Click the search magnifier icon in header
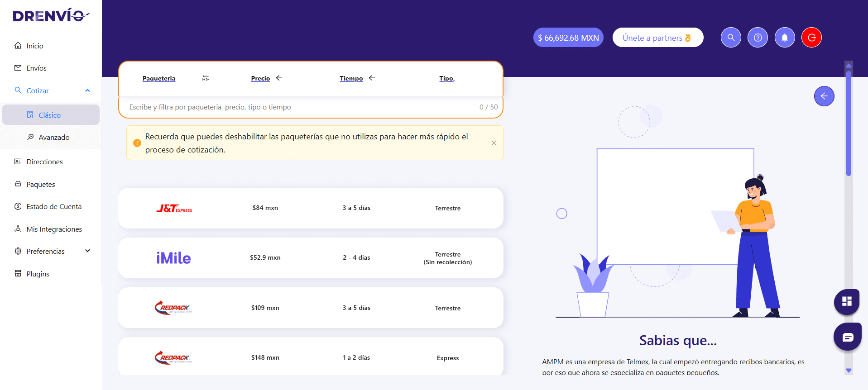868x390 pixels. click(731, 38)
